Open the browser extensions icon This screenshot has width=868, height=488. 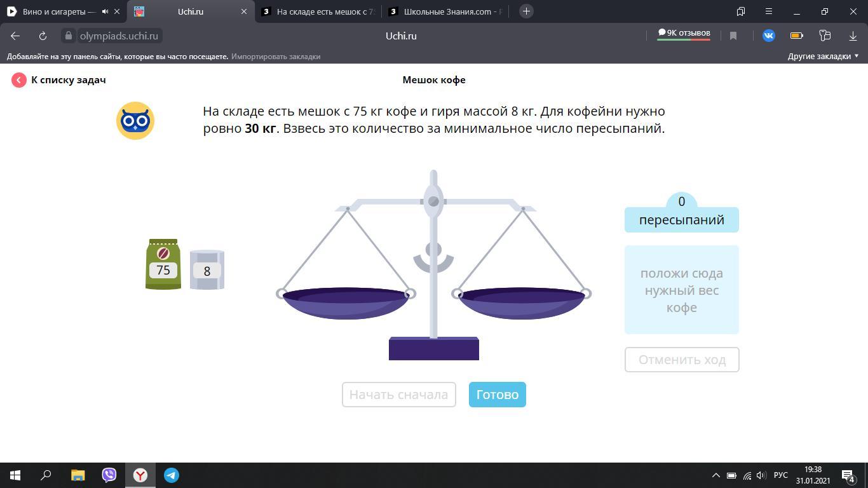[x=825, y=36]
